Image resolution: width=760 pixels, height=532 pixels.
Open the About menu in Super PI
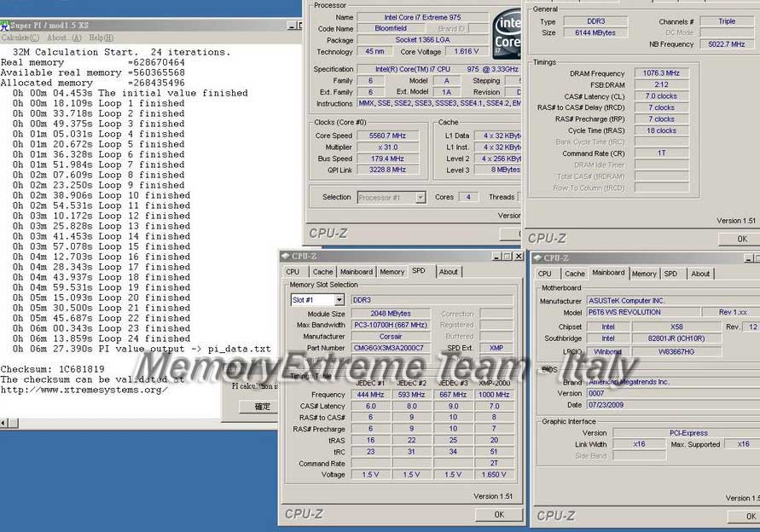pos(64,38)
